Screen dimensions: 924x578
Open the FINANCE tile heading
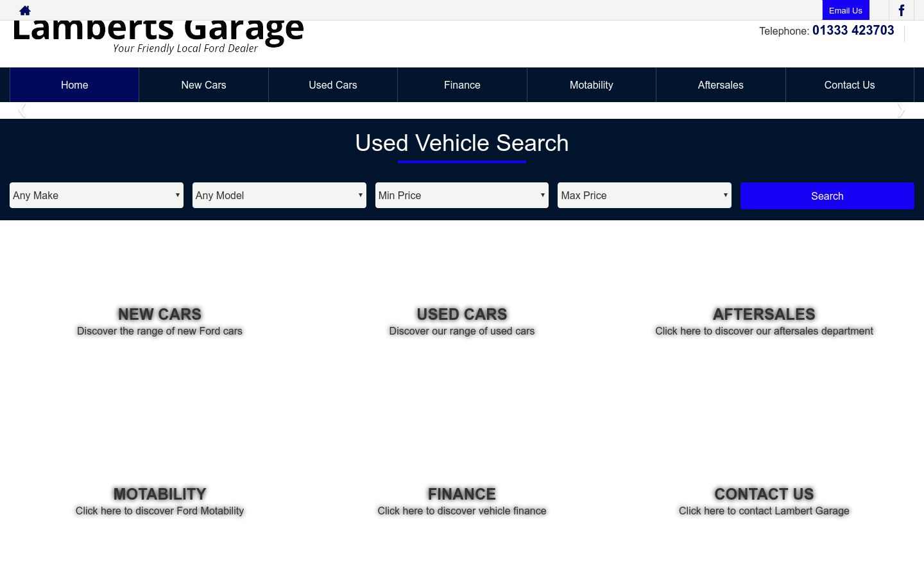coord(462,494)
